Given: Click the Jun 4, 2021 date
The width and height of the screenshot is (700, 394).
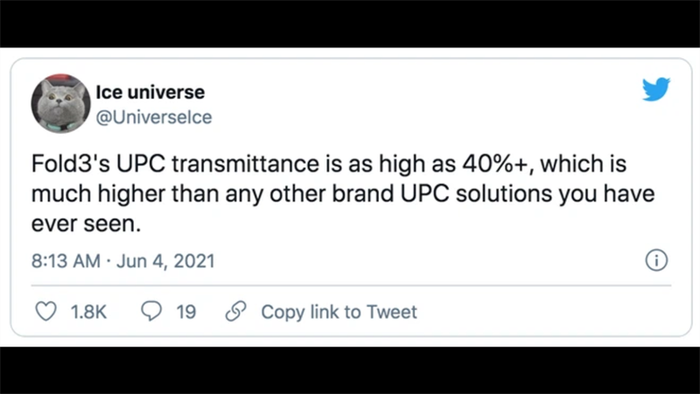Looking at the screenshot, I should 166,261.
